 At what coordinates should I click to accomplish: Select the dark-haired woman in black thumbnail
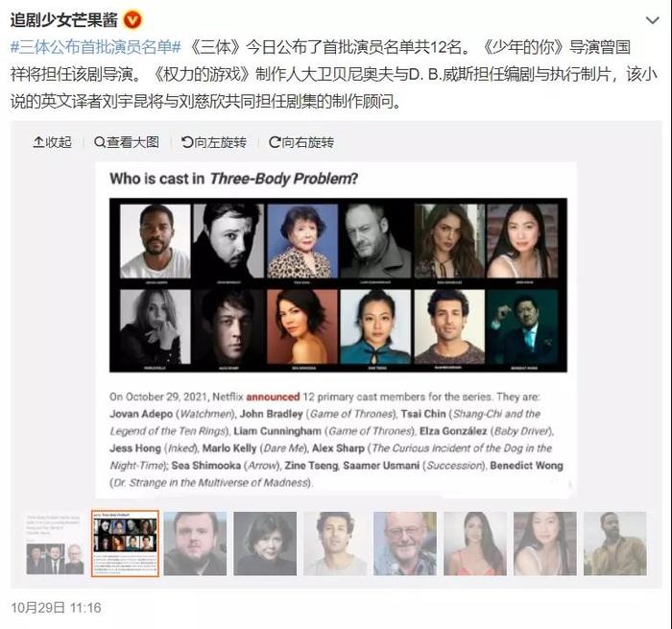click(x=265, y=544)
